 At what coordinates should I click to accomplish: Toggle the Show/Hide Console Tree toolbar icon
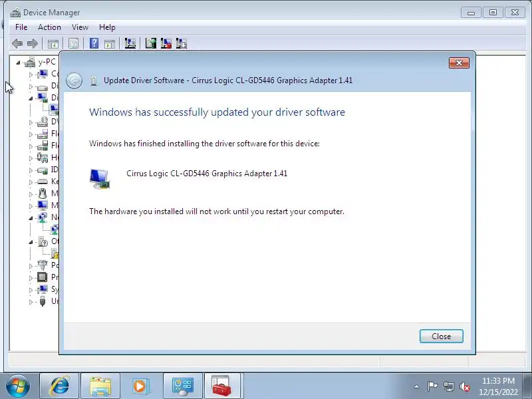tap(53, 44)
